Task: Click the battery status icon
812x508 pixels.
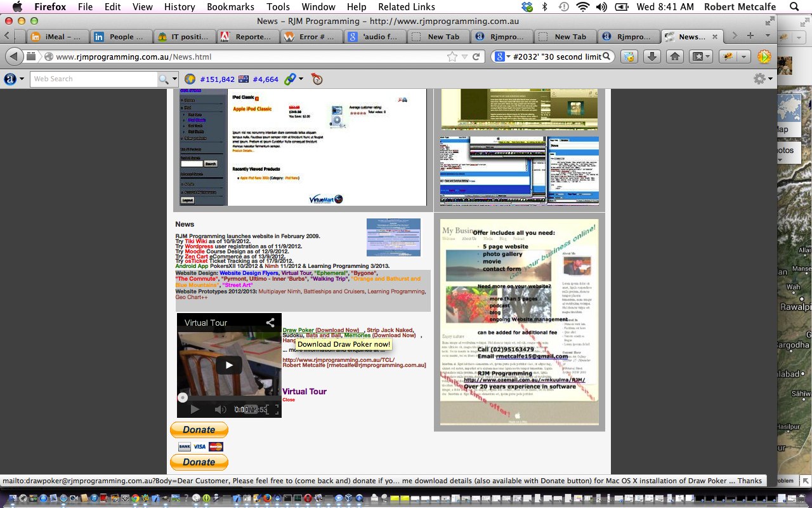Action: tap(622, 7)
